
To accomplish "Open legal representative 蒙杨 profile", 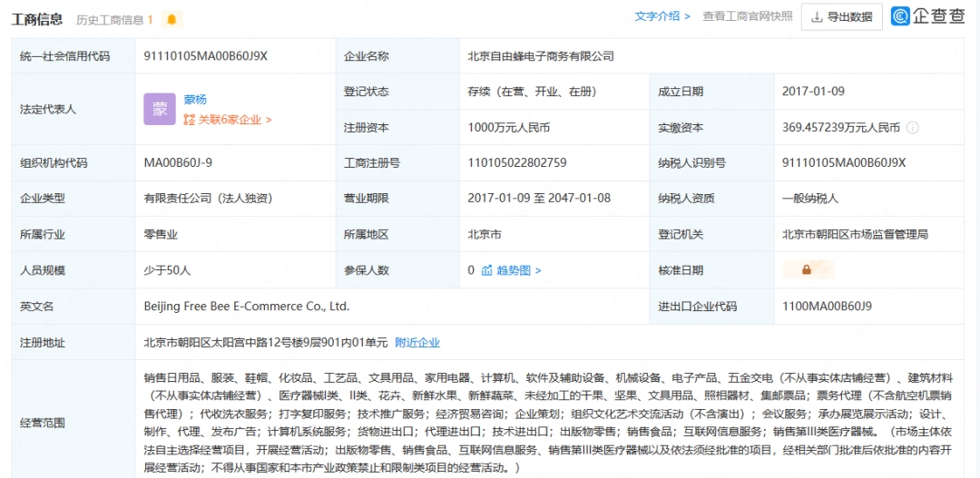I will 195,100.
